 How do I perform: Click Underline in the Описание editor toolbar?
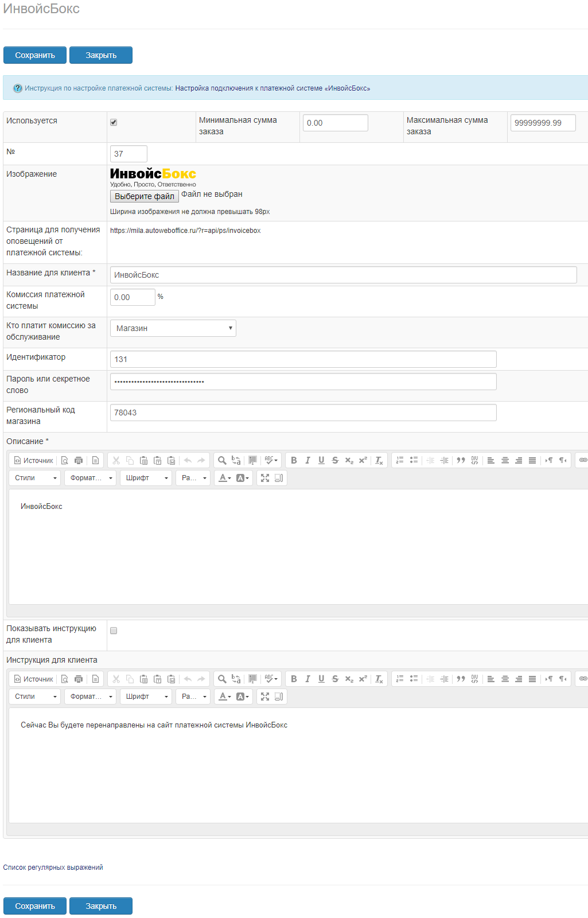pos(321,460)
